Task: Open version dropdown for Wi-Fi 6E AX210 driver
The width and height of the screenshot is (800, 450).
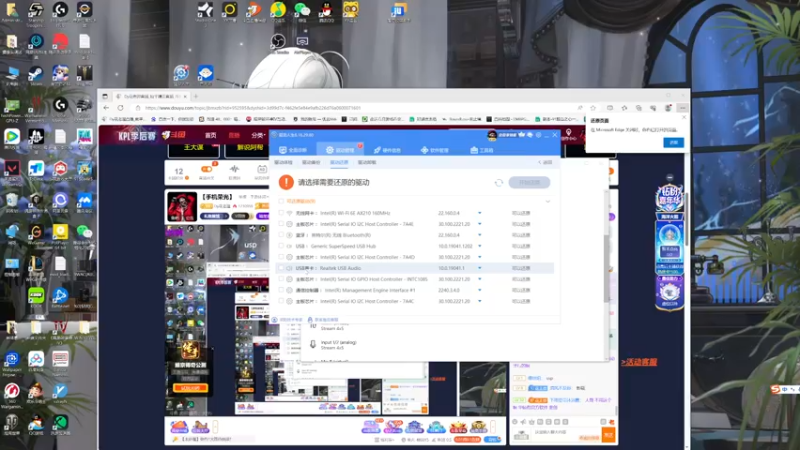Action: [480, 213]
